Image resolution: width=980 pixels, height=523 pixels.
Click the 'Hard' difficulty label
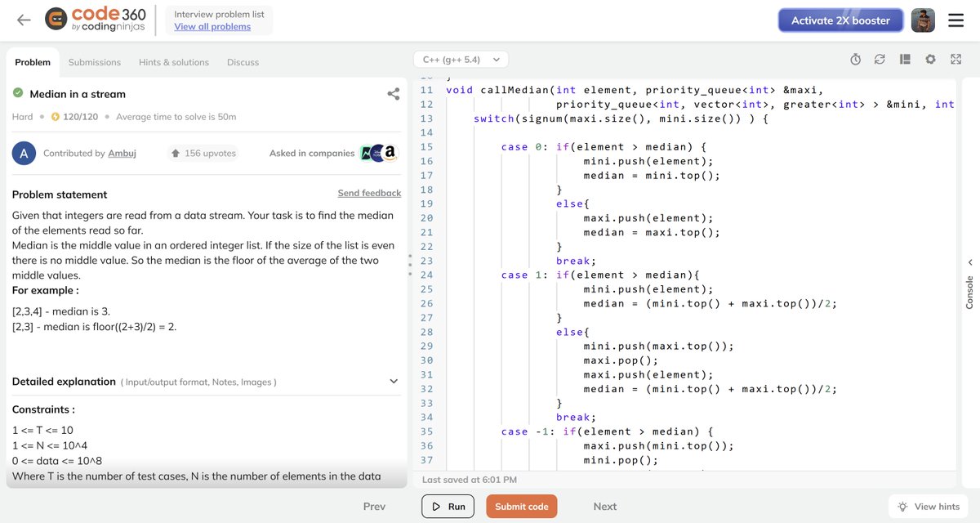pyautogui.click(x=22, y=117)
